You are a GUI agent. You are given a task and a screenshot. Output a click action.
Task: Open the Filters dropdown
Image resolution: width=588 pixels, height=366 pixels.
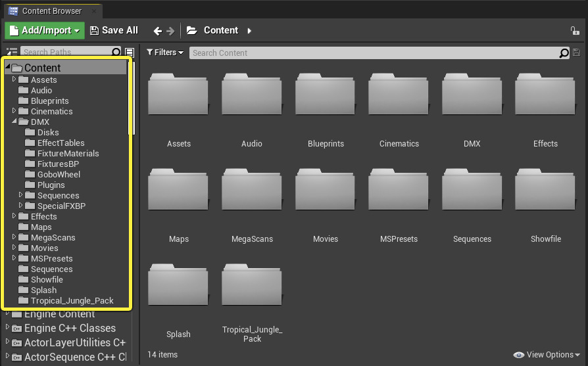point(165,53)
